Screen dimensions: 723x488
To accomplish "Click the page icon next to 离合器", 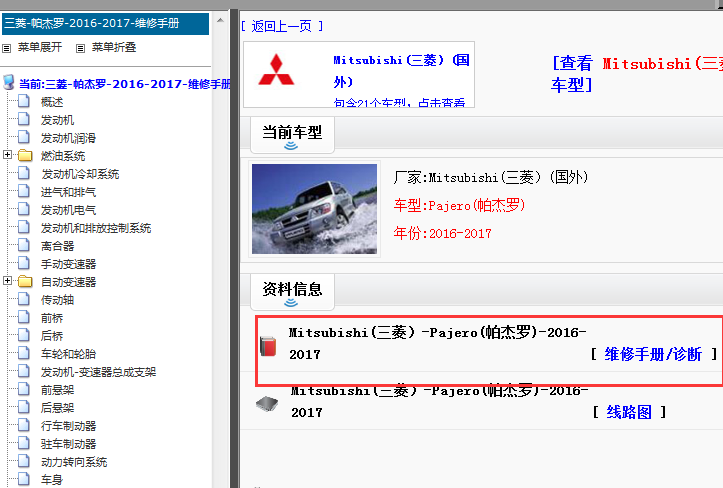I will point(24,245).
